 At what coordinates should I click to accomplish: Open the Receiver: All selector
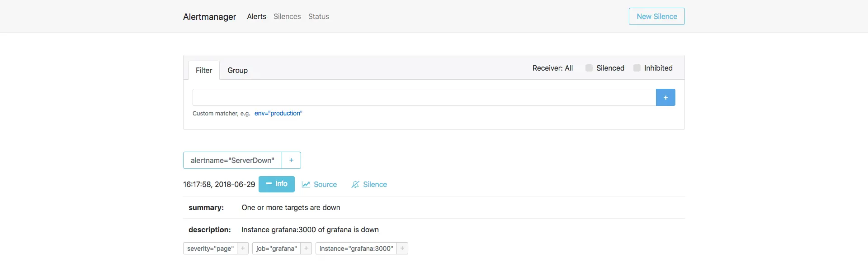point(552,68)
